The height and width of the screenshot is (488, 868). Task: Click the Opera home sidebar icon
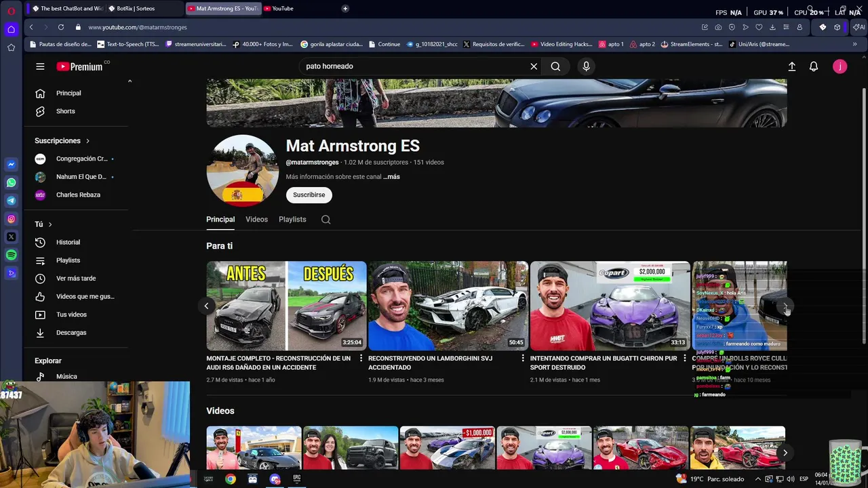point(11,29)
